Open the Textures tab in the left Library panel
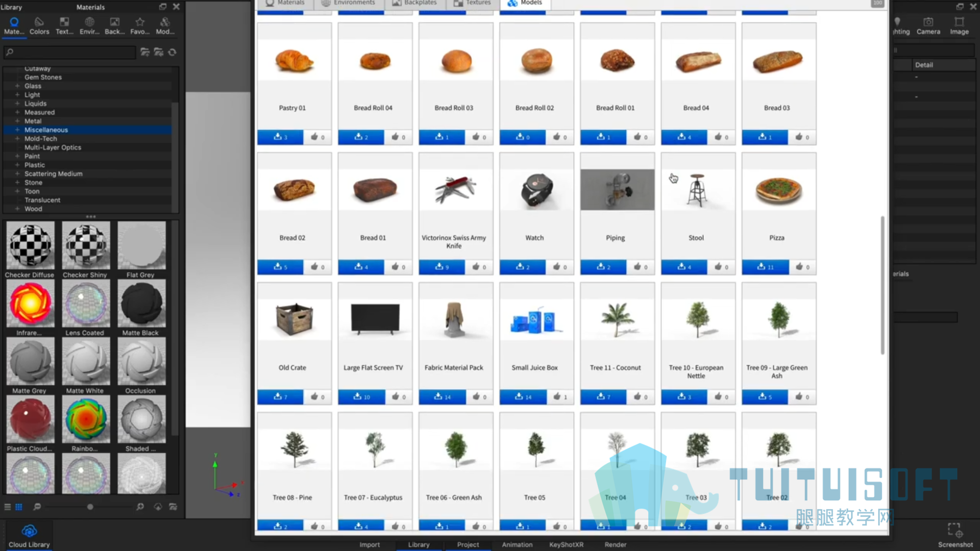 point(64,26)
